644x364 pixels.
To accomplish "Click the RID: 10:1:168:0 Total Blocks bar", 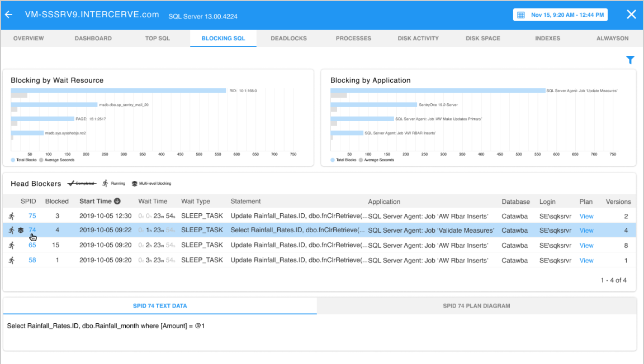I will point(119,90).
